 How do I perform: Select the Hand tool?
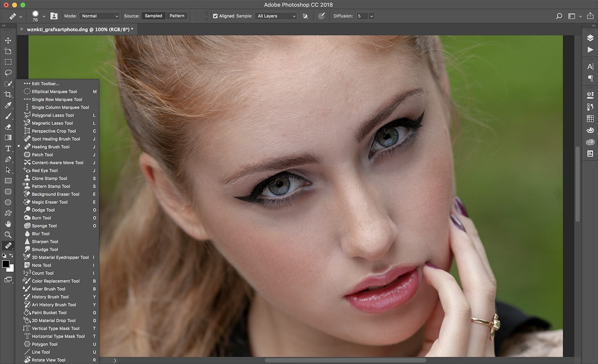8,224
